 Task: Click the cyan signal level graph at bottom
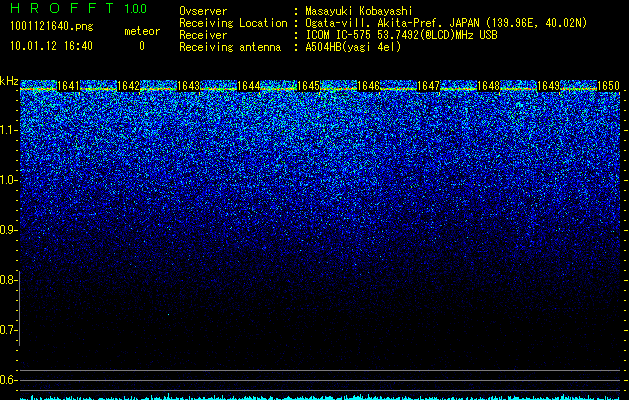point(321,397)
